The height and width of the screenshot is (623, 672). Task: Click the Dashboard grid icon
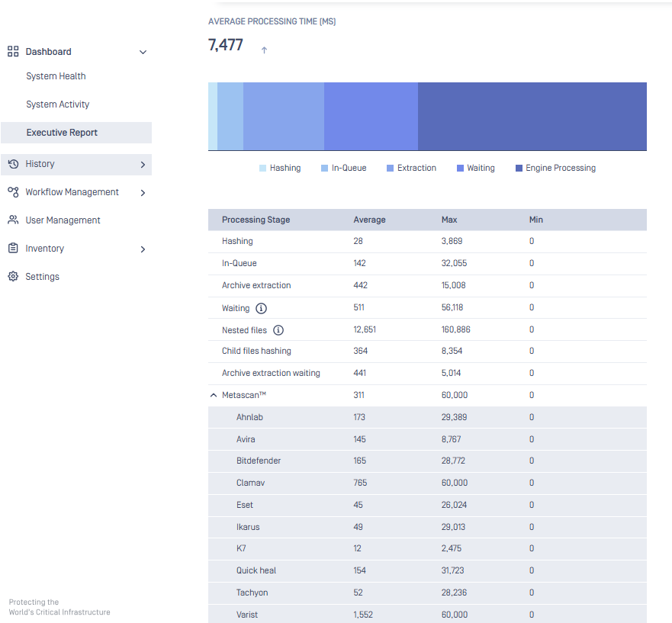point(13,52)
